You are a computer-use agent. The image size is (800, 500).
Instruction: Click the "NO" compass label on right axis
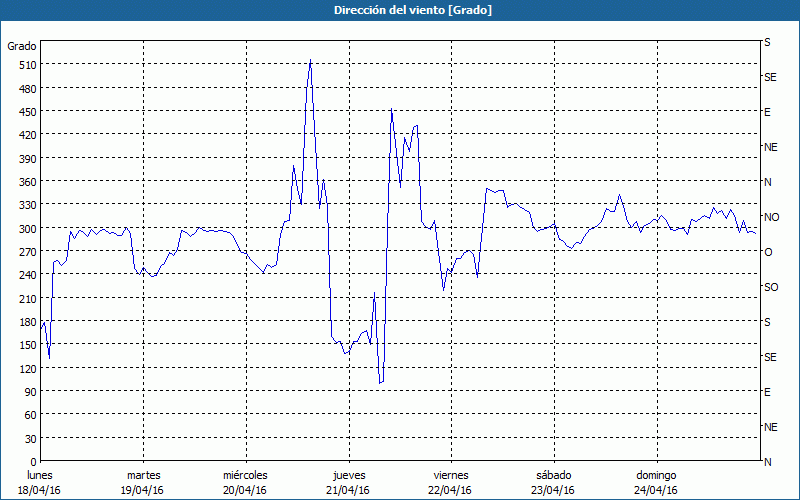771,217
